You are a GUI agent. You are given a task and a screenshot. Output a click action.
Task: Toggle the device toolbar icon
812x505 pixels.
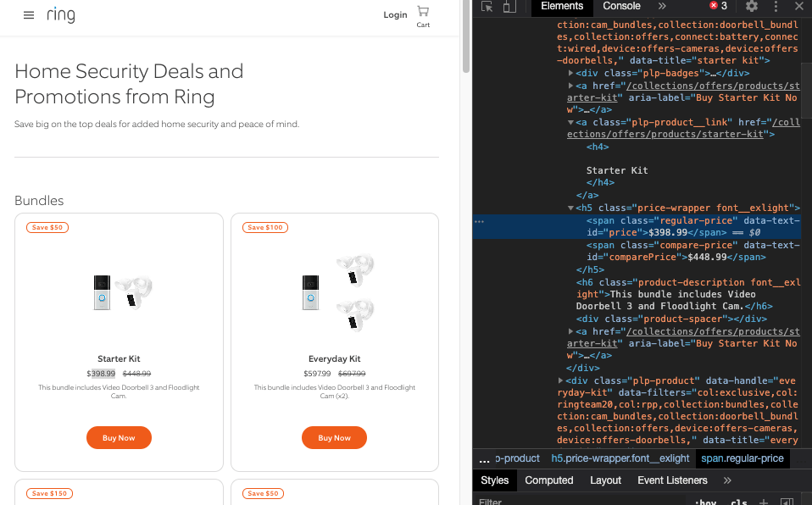click(509, 6)
